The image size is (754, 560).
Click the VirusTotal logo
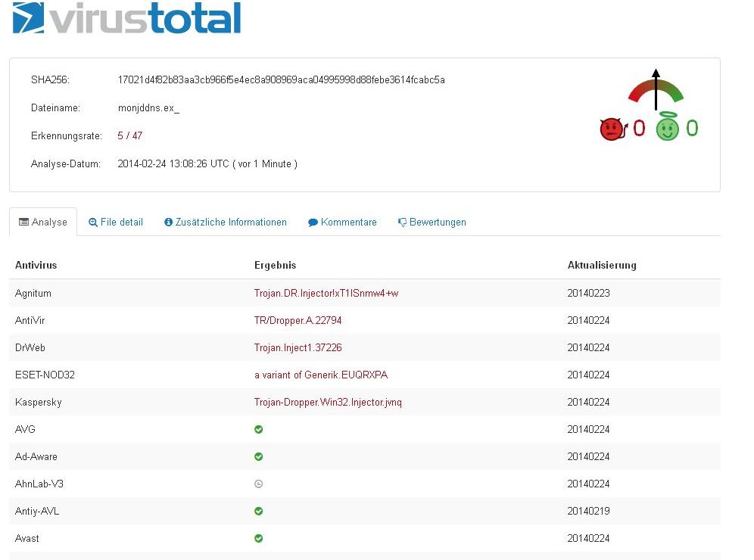pyautogui.click(x=126, y=18)
